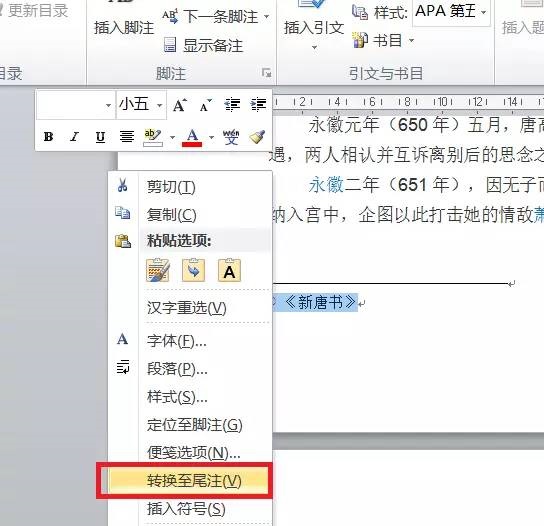This screenshot has height=526, width=544.
Task: Click 下一条脚注 button
Action: click(221, 16)
